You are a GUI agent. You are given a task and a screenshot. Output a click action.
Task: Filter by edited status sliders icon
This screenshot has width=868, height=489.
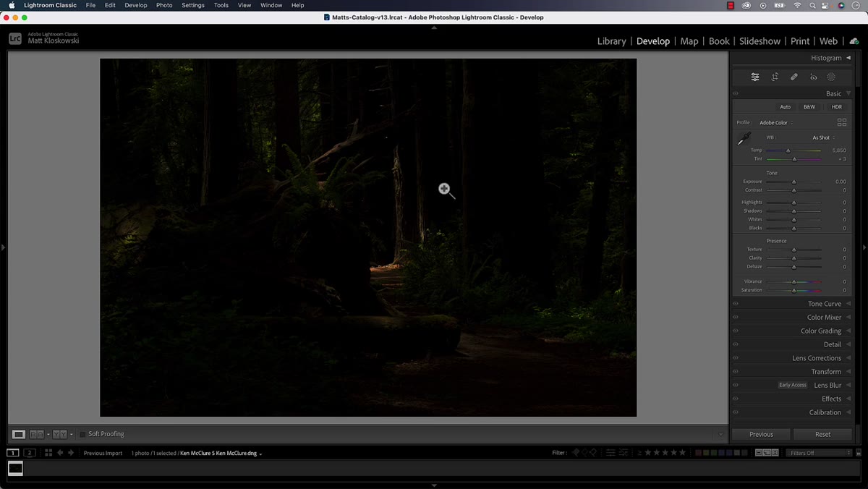[x=610, y=453]
